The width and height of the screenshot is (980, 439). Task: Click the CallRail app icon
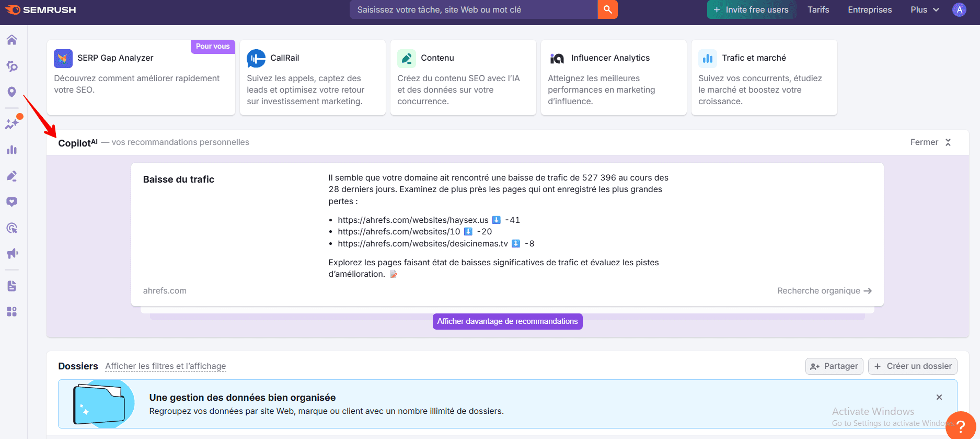point(256,58)
